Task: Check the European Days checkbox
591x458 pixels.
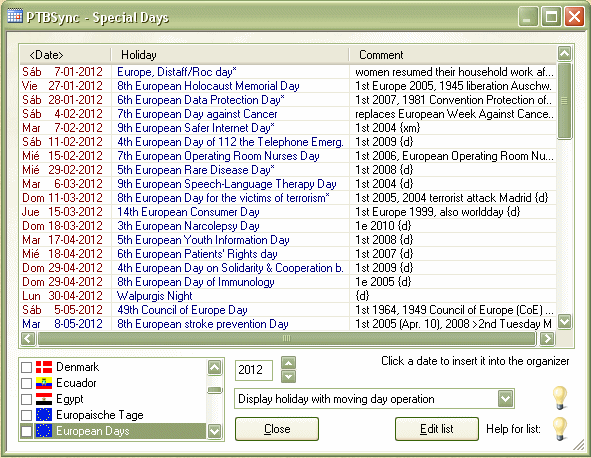Action: click(26, 431)
